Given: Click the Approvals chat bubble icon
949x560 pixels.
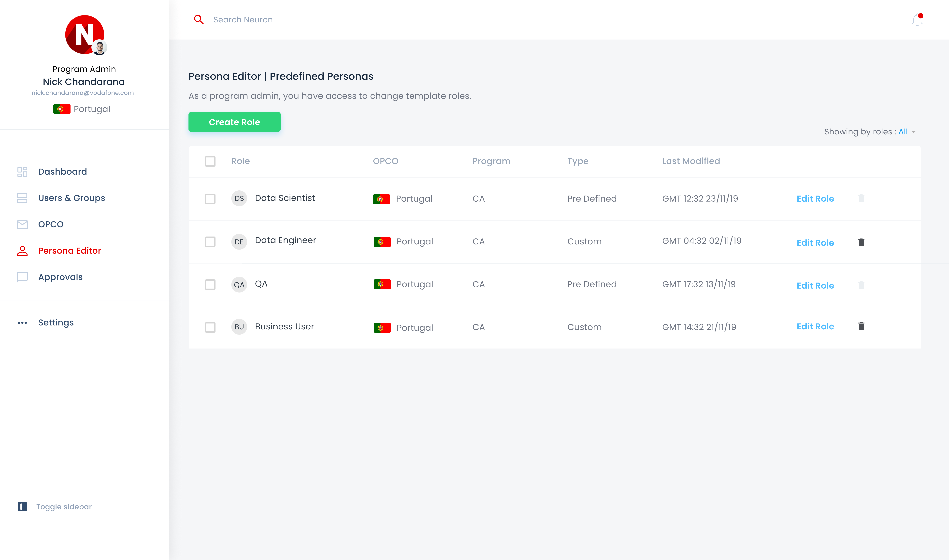Looking at the screenshot, I should 22,277.
